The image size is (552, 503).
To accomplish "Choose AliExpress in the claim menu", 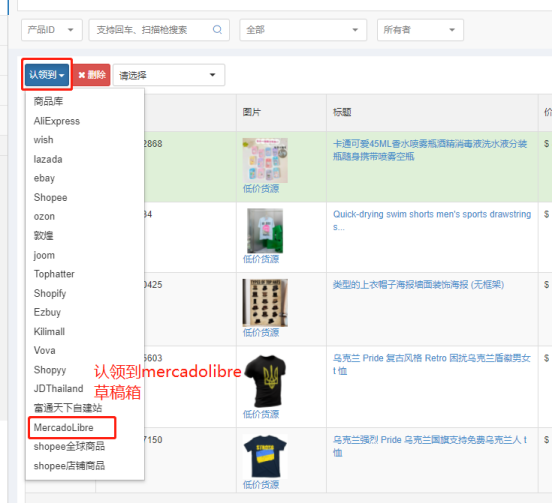I will pyautogui.click(x=57, y=121).
